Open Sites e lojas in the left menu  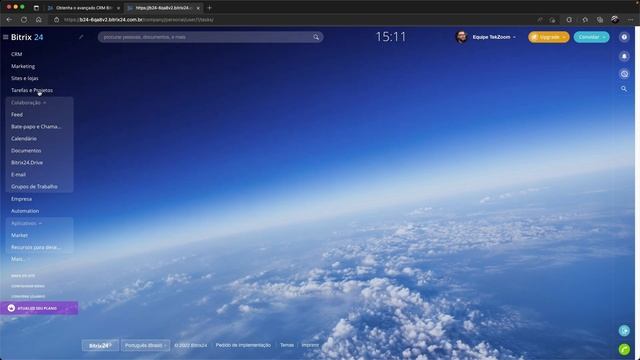(24, 78)
